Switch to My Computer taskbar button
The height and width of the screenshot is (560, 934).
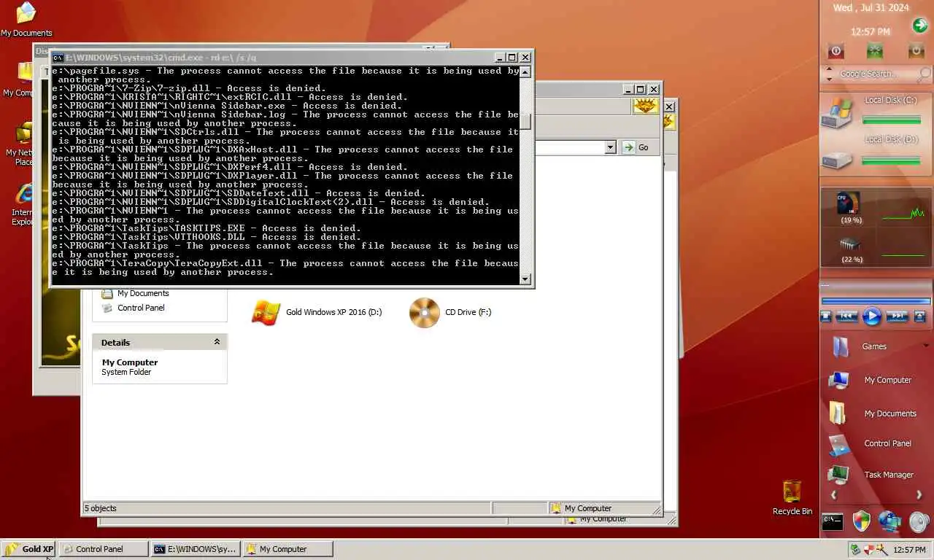pyautogui.click(x=287, y=549)
